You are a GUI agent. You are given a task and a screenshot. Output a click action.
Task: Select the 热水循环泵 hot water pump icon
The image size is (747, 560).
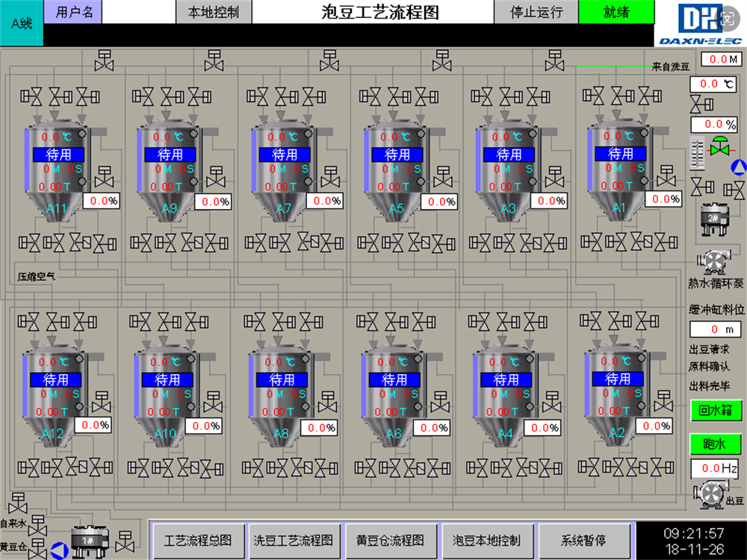(x=715, y=263)
